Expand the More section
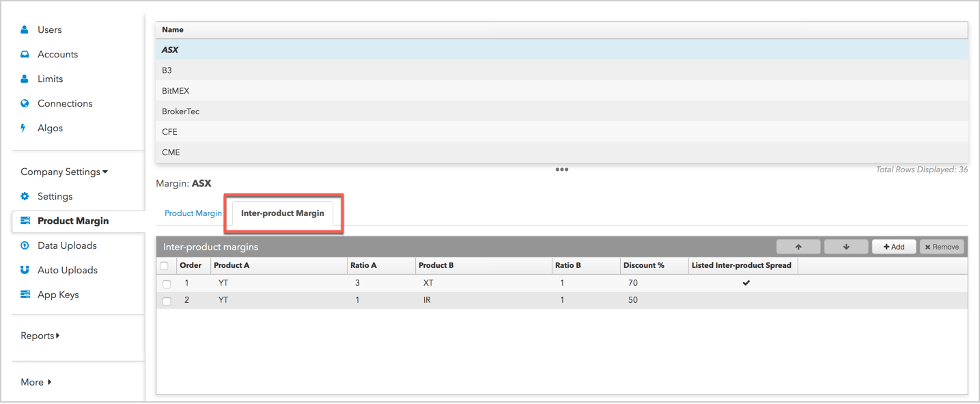Screen dimensions: 980x404 tap(36, 383)
